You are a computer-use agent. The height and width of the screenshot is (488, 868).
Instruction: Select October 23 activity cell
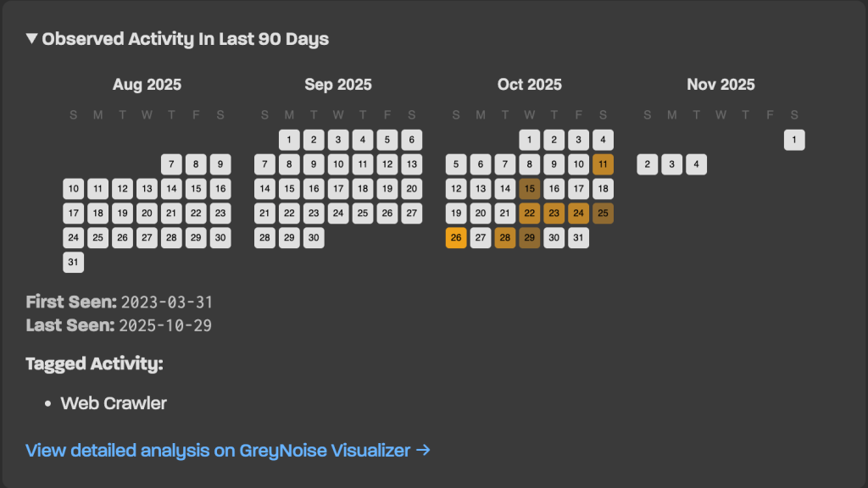pos(554,213)
